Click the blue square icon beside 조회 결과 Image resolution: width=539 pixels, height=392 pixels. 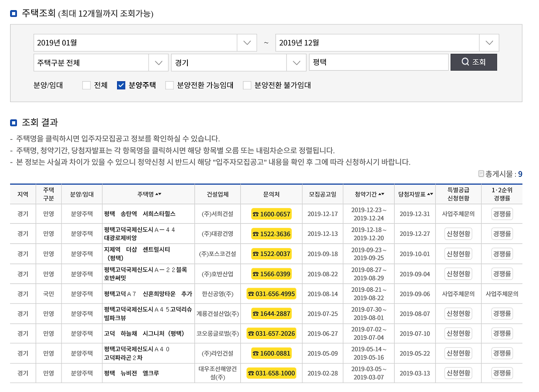click(x=13, y=123)
